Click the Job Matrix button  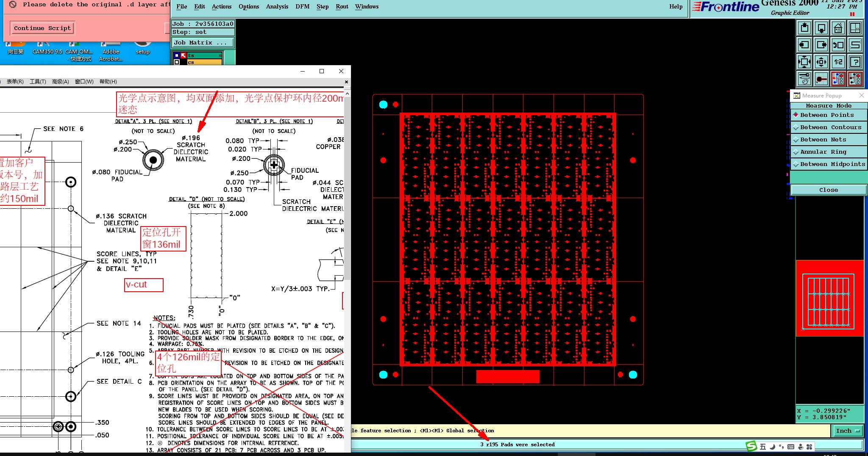(203, 43)
